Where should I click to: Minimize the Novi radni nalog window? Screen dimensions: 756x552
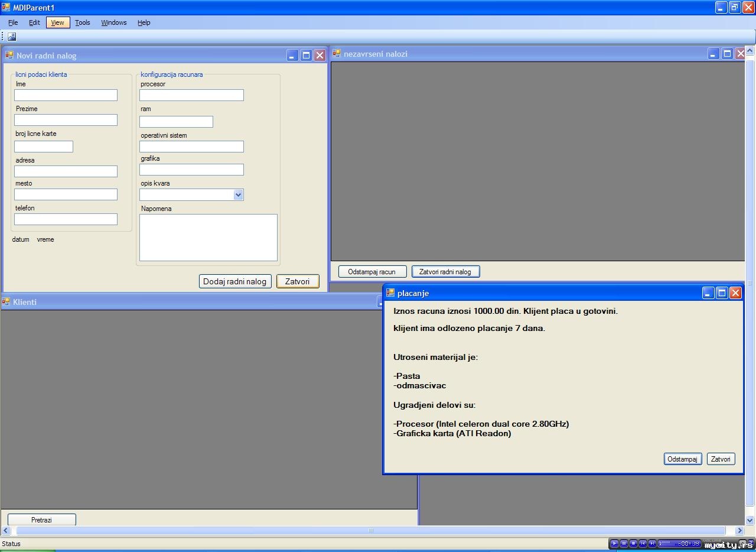292,55
